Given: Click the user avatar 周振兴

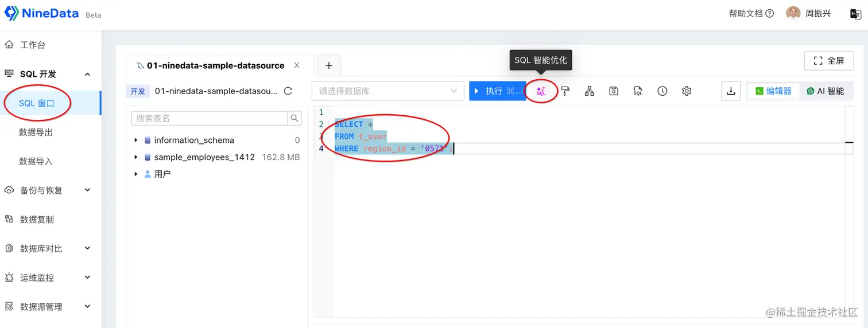Looking at the screenshot, I should coord(793,13).
